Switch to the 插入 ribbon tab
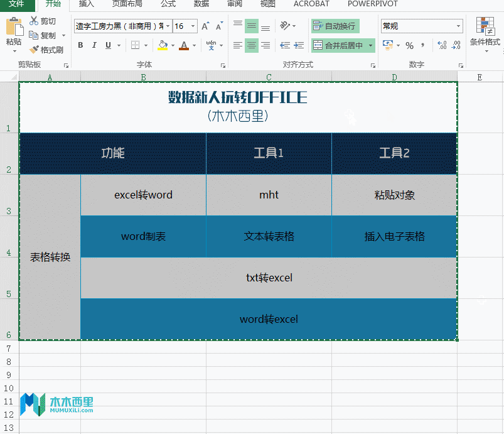 tap(86, 5)
